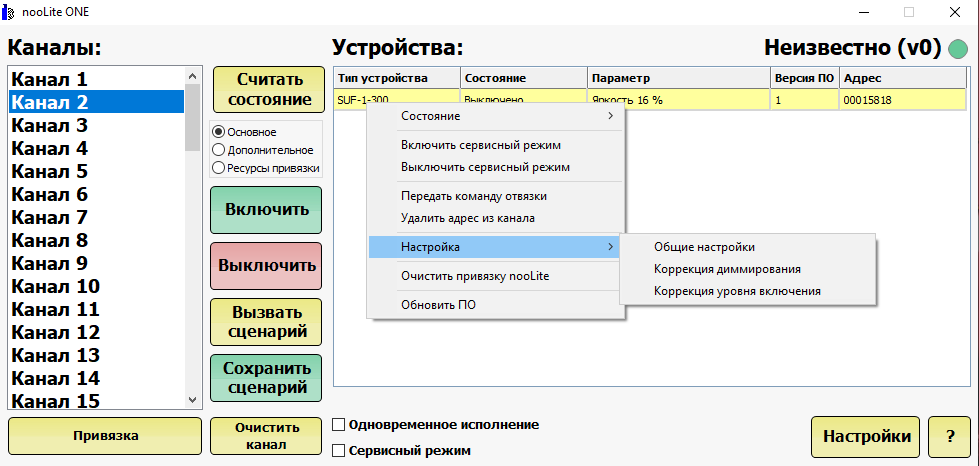Choose Включить сервисный режим from menu

(496, 145)
